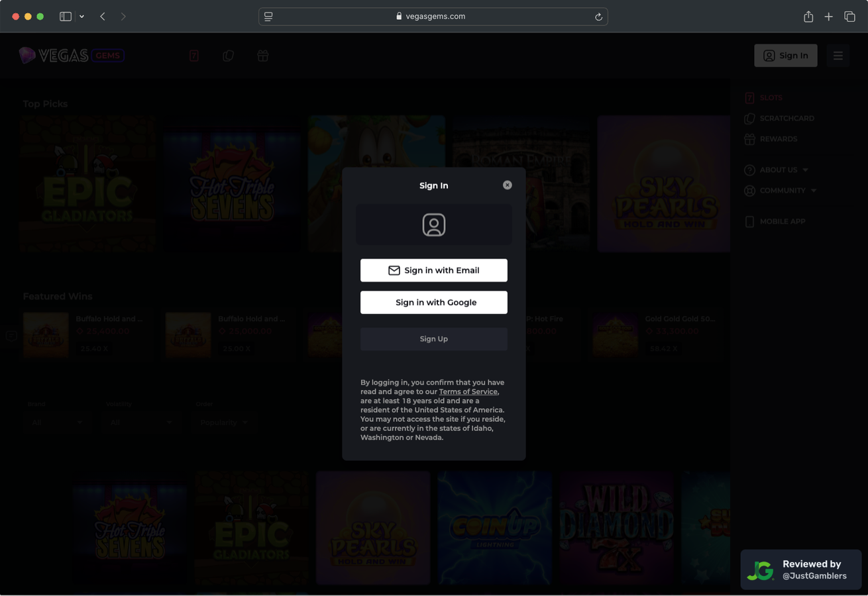Open a new Safari tab

coord(828,17)
